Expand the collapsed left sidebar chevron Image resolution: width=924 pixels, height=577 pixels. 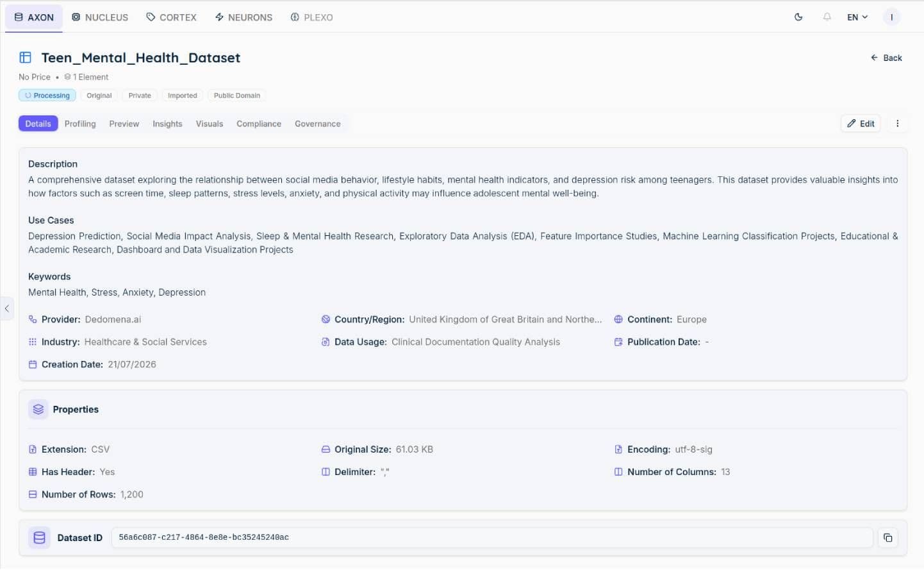7,308
